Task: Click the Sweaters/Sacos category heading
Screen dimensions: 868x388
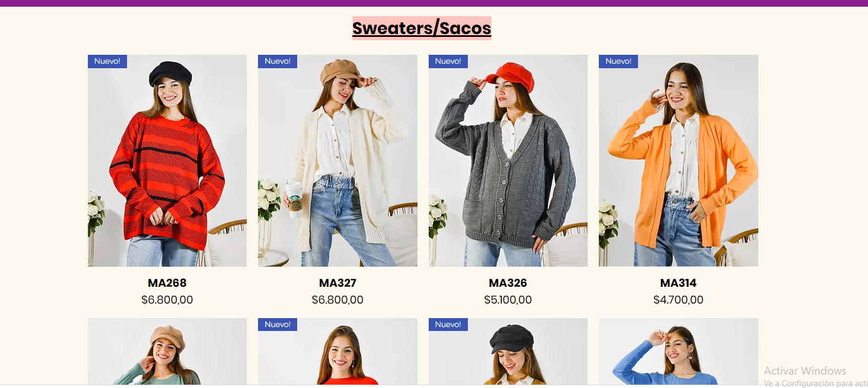Action: click(x=422, y=28)
